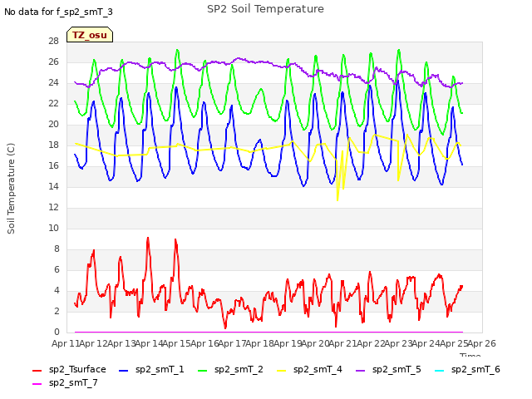The width and height of the screenshot is (532, 399).
Task: Click the 'No data for f_sp2_smT_3' message
Action: [x=58, y=12]
